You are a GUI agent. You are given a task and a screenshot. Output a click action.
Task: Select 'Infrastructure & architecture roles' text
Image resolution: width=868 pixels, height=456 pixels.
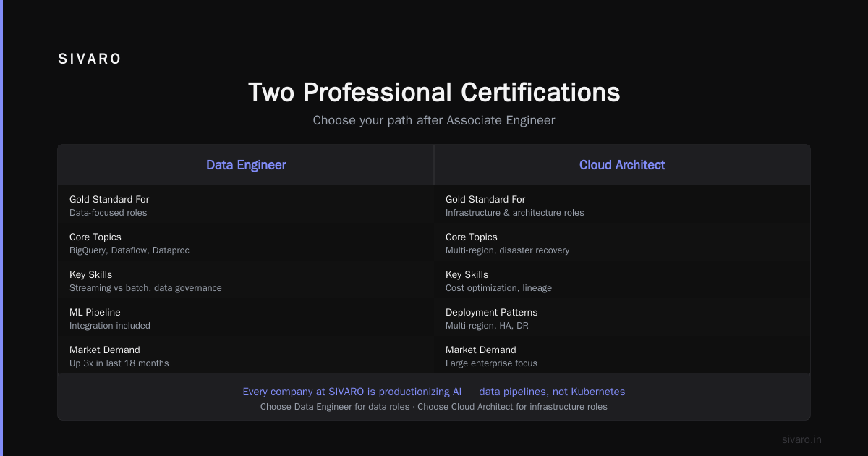515,213
